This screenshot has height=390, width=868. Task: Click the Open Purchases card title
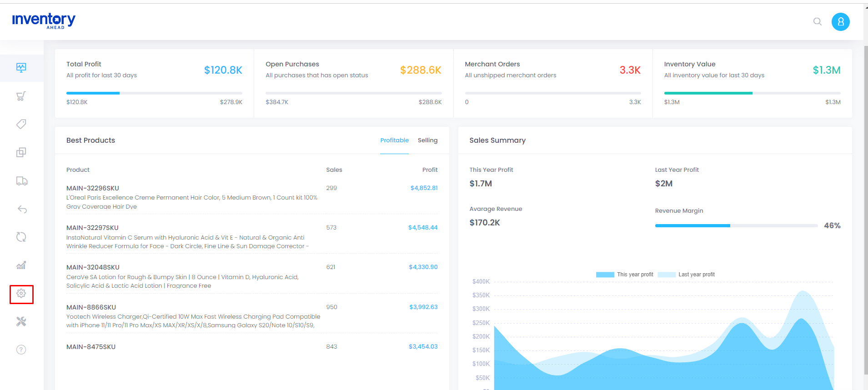292,64
